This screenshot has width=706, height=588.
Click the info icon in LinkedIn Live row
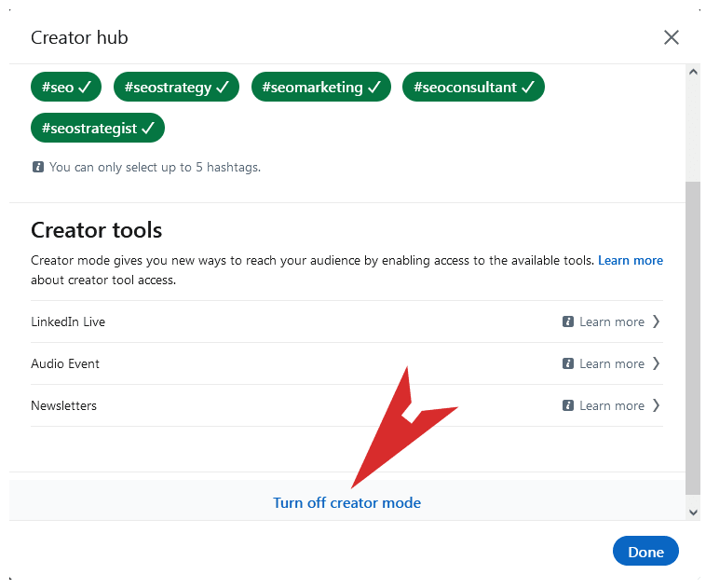tap(568, 321)
